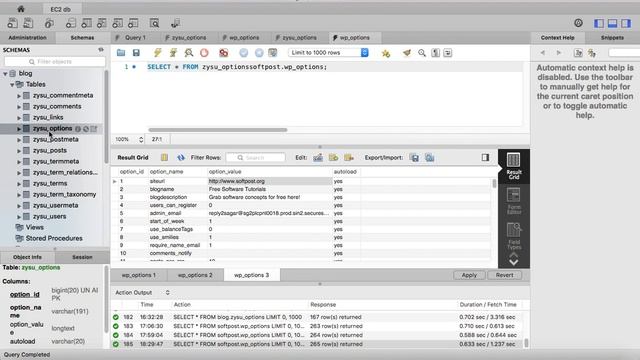Toggle word wrap icon
This screenshot has height=360, width=640.
coord(448,53)
